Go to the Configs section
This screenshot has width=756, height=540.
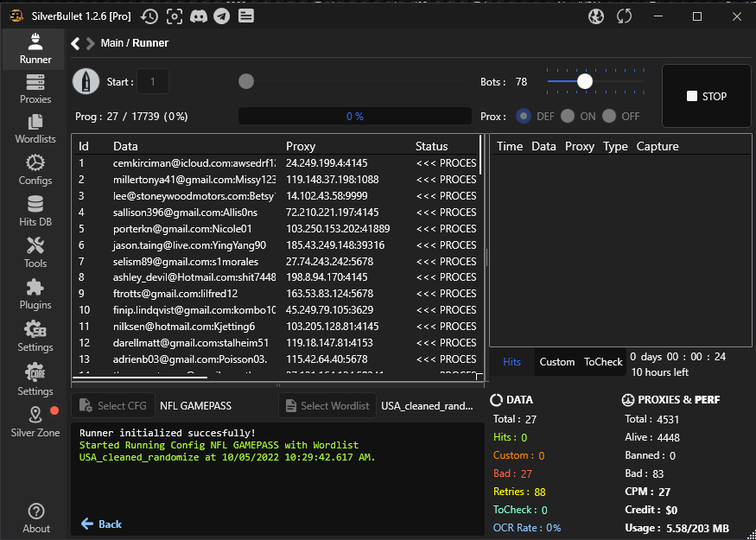[x=35, y=170]
